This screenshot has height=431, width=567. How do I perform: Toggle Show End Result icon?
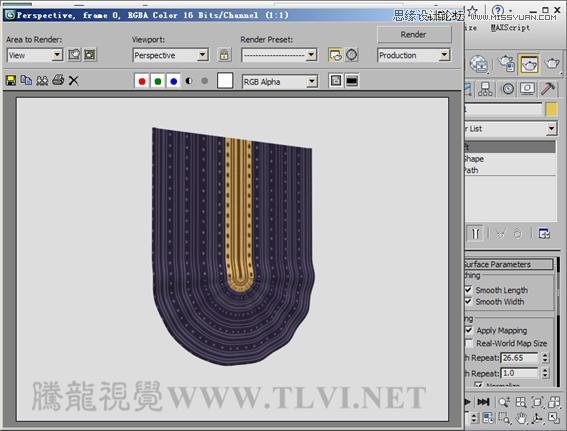click(x=476, y=234)
